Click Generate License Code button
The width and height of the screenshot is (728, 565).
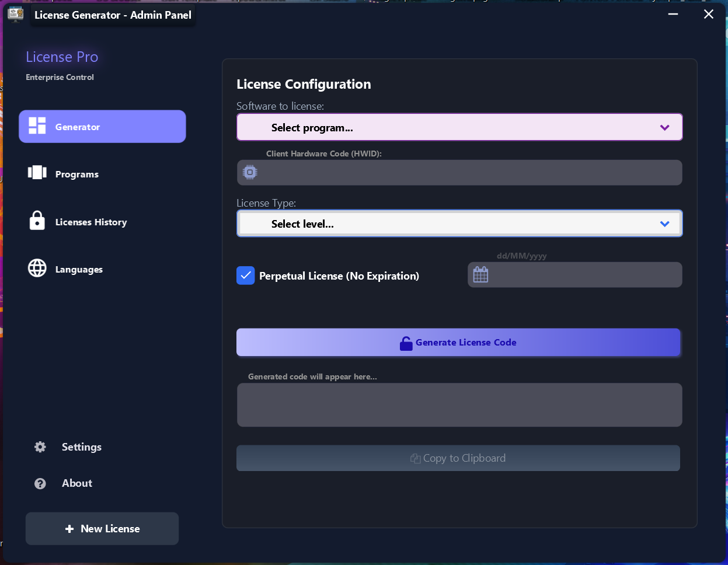(458, 343)
